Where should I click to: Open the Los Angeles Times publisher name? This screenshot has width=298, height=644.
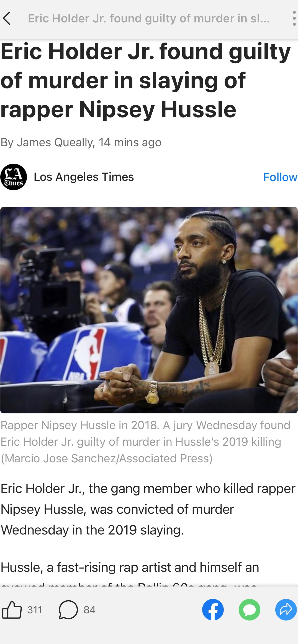coord(84,177)
